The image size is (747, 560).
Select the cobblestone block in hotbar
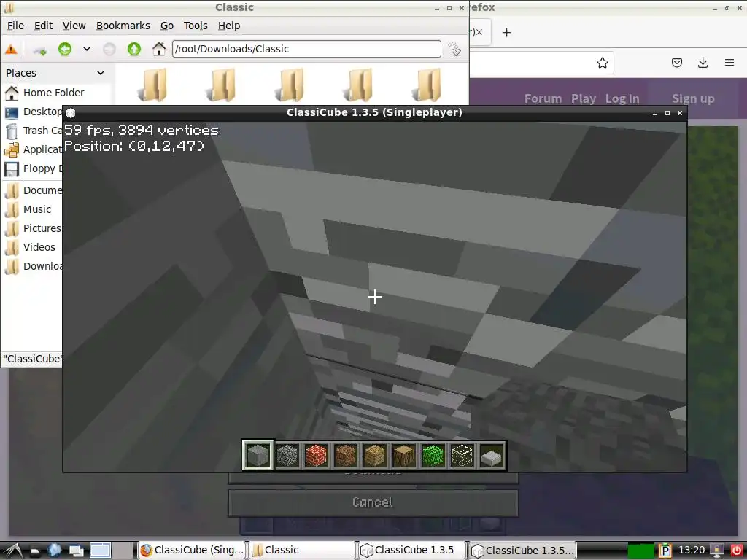(x=287, y=455)
